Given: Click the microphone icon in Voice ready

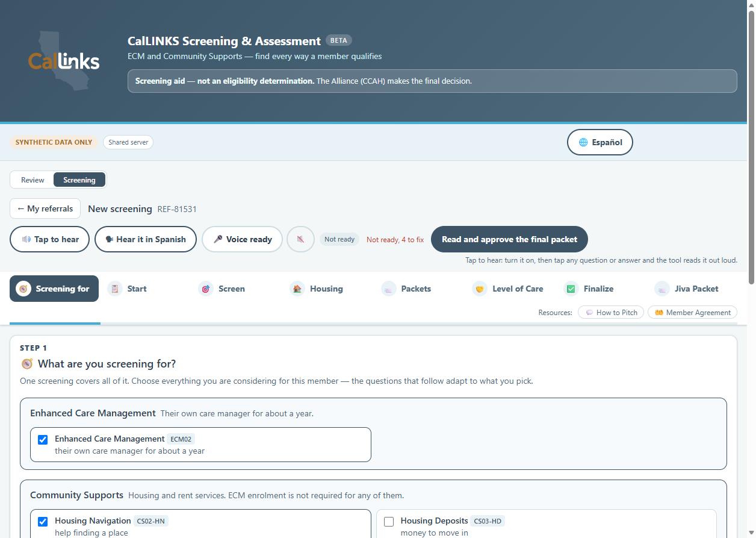Looking at the screenshot, I should pos(218,239).
